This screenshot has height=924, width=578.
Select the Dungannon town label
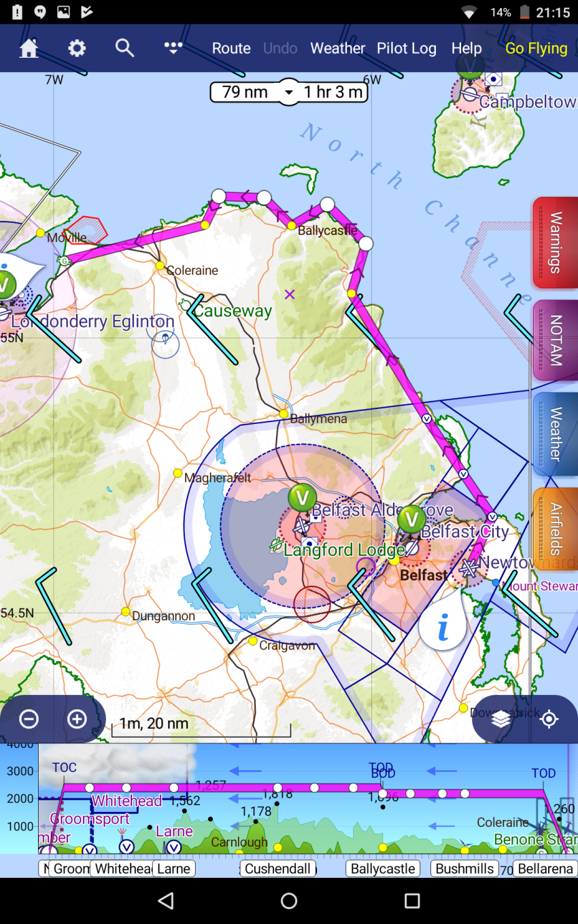163,616
